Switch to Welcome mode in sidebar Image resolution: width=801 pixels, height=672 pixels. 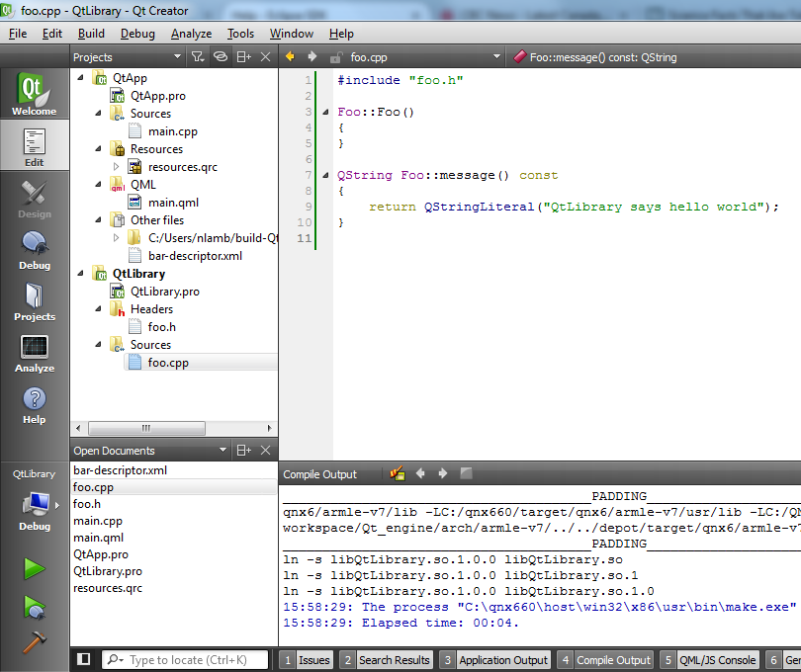click(34, 96)
